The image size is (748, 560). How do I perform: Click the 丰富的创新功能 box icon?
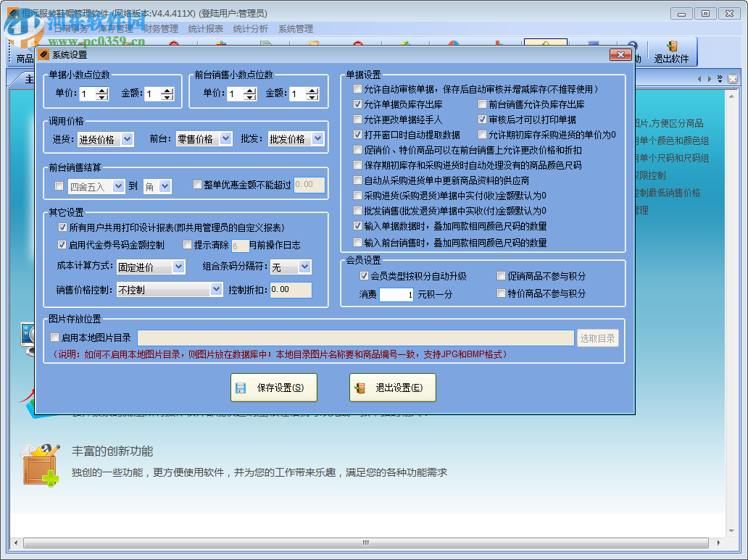click(x=40, y=464)
